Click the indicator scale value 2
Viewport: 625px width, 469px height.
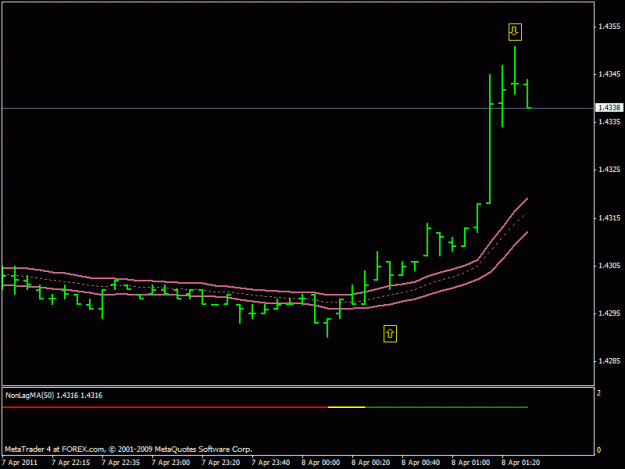[x=599, y=393]
